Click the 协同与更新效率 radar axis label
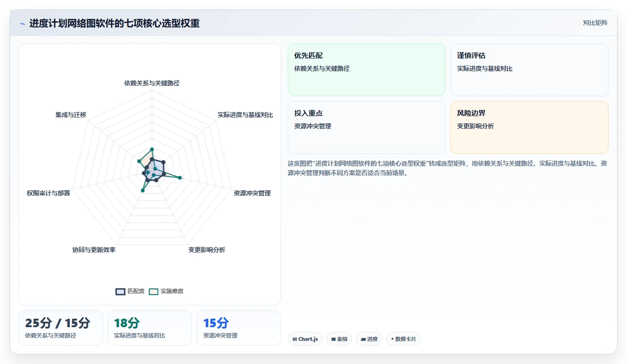Screen dimensions: 627x364 94,250
